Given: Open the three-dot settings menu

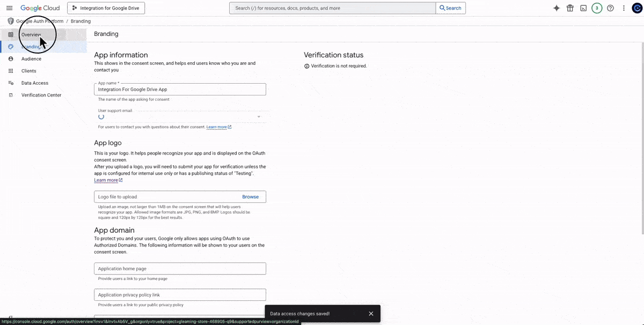Looking at the screenshot, I should pos(624,8).
